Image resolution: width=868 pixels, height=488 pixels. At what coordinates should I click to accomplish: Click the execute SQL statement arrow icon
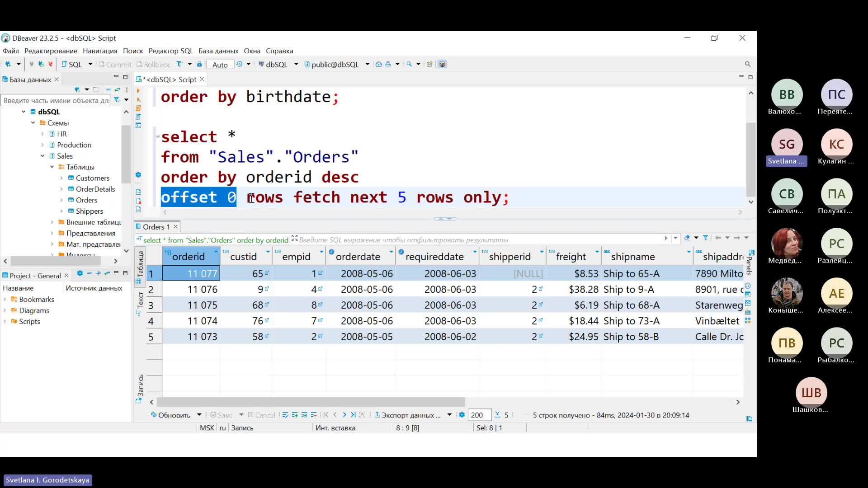138,91
